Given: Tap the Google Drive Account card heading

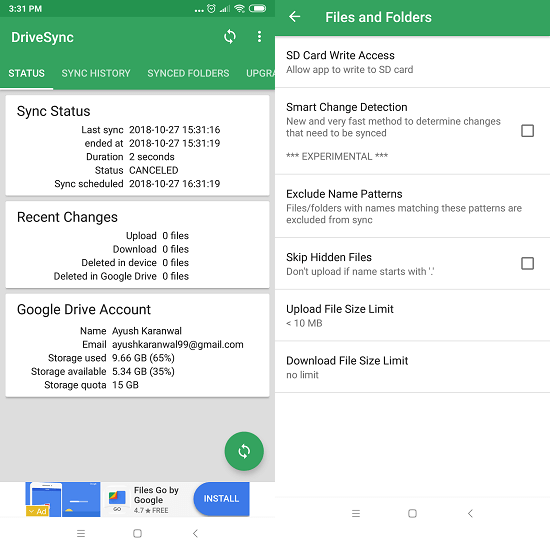Looking at the screenshot, I should click(84, 309).
